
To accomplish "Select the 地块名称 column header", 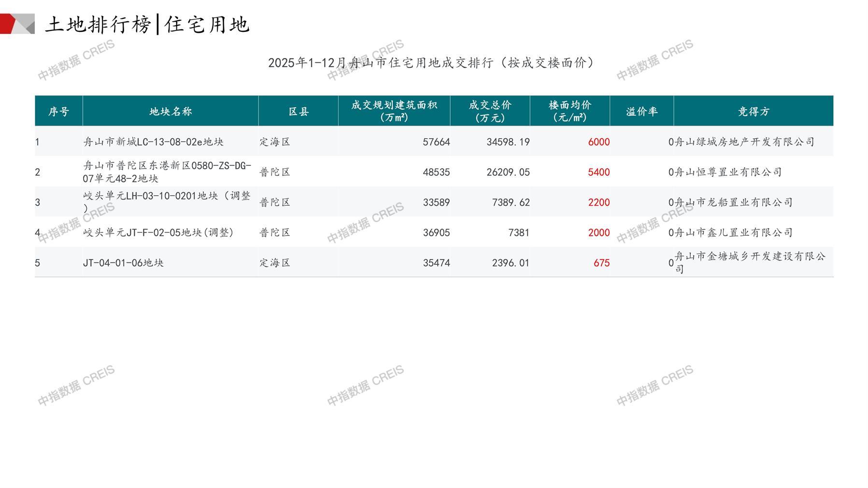I will 171,112.
